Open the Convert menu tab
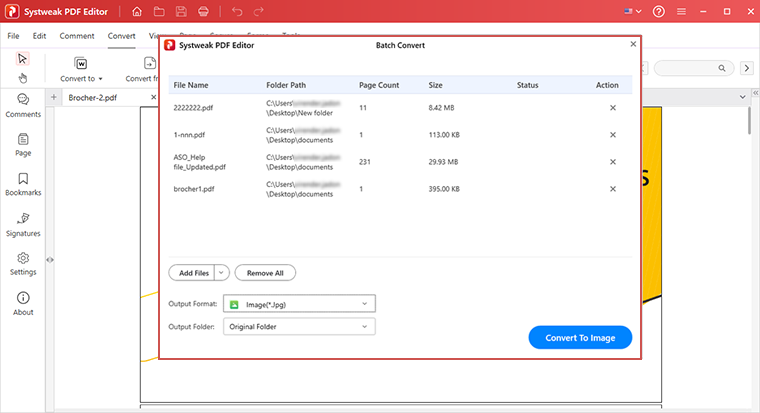Screen dimensions: 760x413 pos(122,36)
